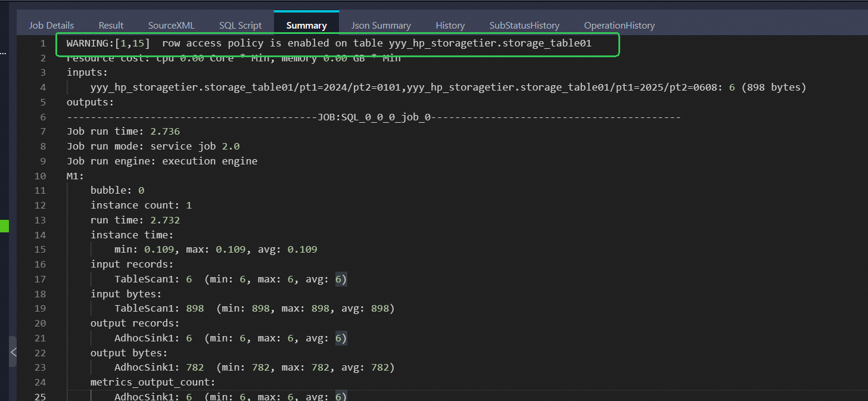Click the 'AdhocSink1: 782' line

pos(254,368)
